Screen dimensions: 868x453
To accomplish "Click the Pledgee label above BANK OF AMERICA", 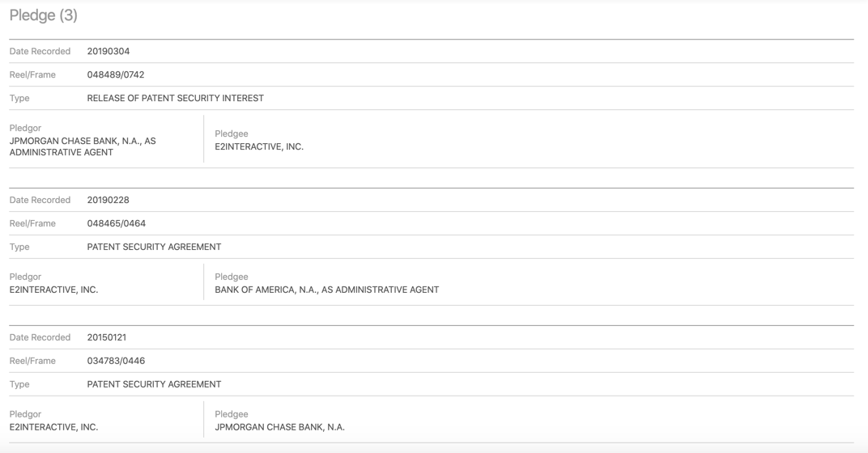I will [231, 277].
